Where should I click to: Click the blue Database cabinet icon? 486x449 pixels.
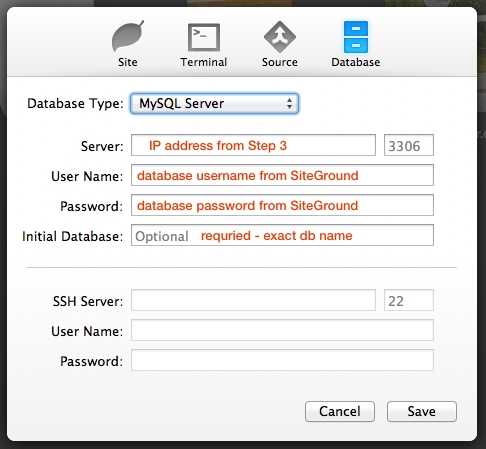point(356,37)
